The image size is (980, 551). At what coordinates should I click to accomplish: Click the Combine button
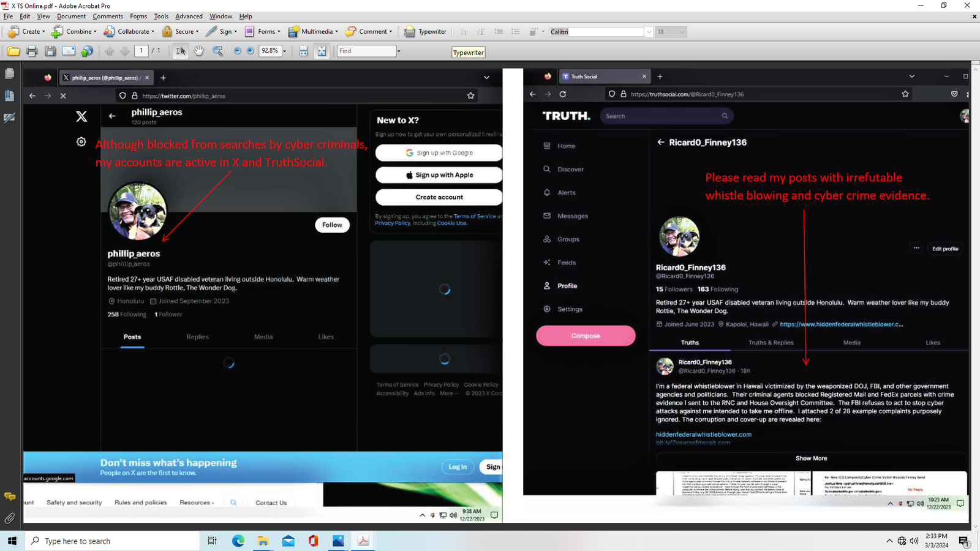point(74,32)
